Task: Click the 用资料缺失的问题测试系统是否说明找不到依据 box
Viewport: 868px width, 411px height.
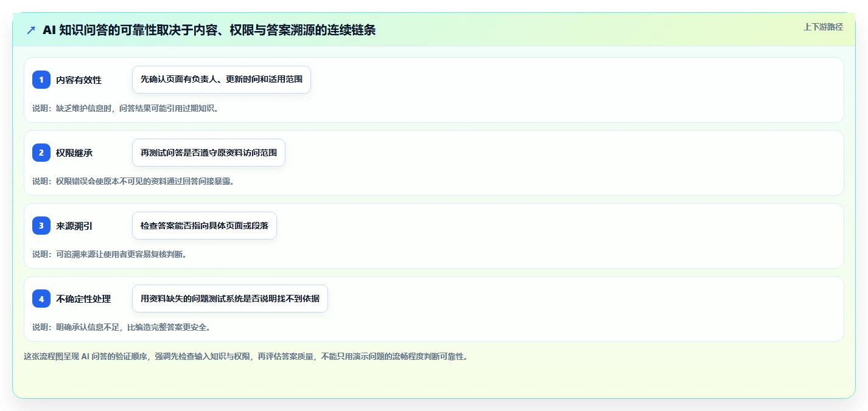Action: [x=230, y=299]
